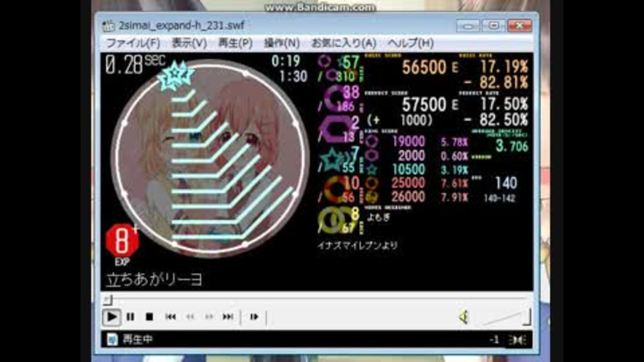
Task: Open the 再生(P) menu
Action: [235, 43]
